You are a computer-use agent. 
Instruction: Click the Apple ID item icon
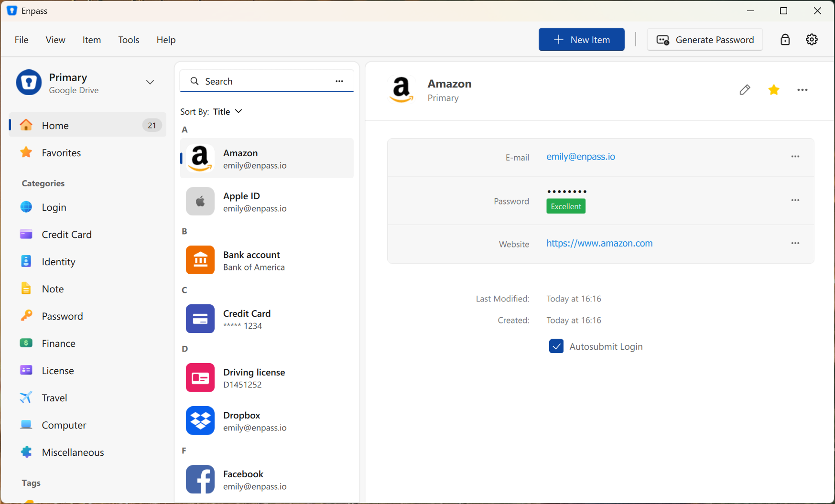pos(200,201)
